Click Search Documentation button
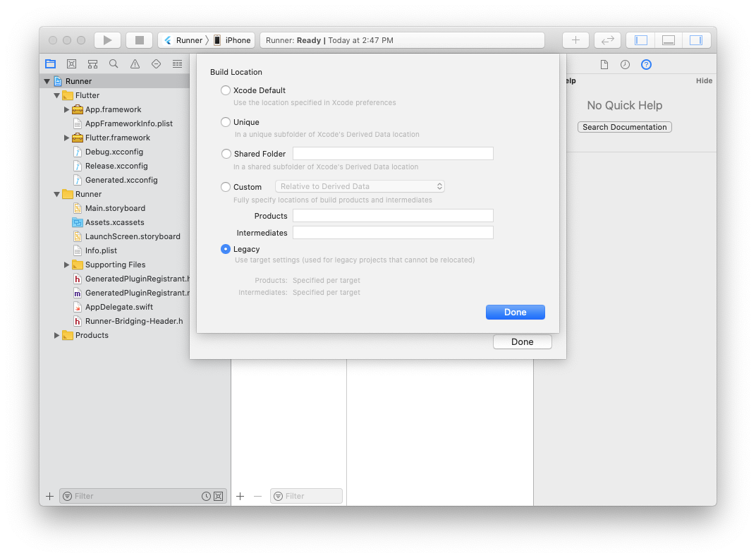The width and height of the screenshot is (756, 558). click(x=624, y=127)
